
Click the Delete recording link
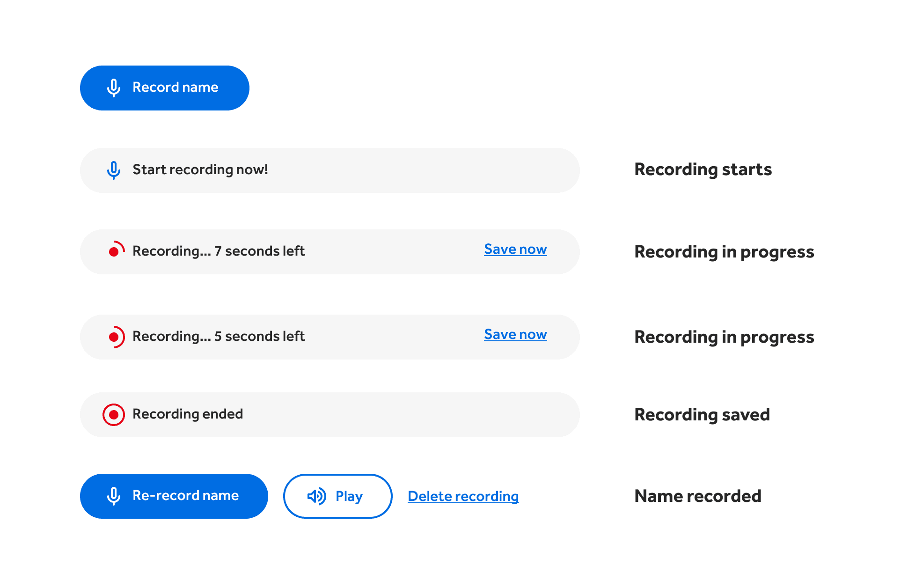click(463, 497)
